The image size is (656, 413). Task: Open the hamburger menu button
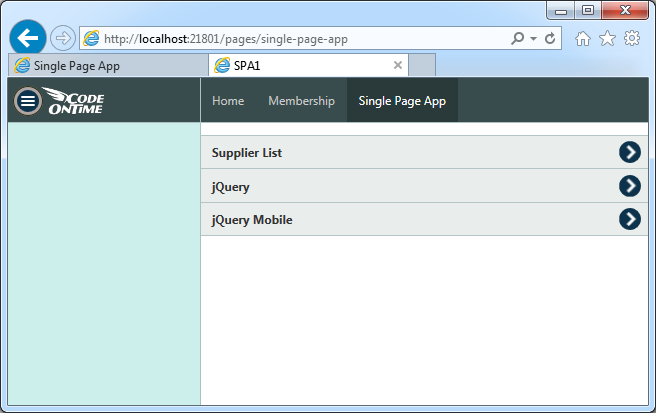coord(28,101)
